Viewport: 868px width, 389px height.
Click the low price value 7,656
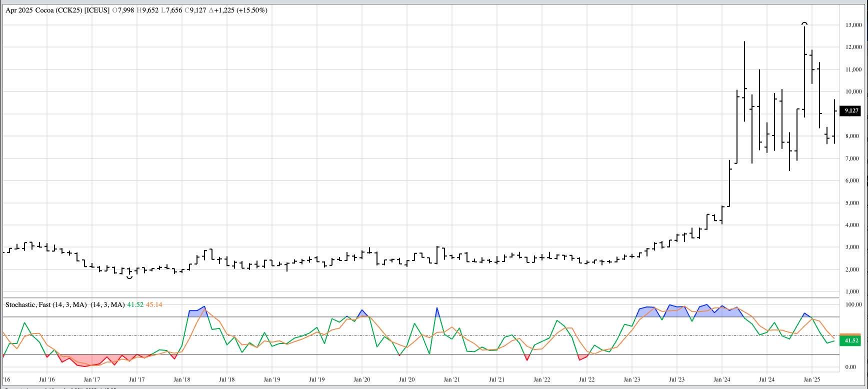coord(173,10)
